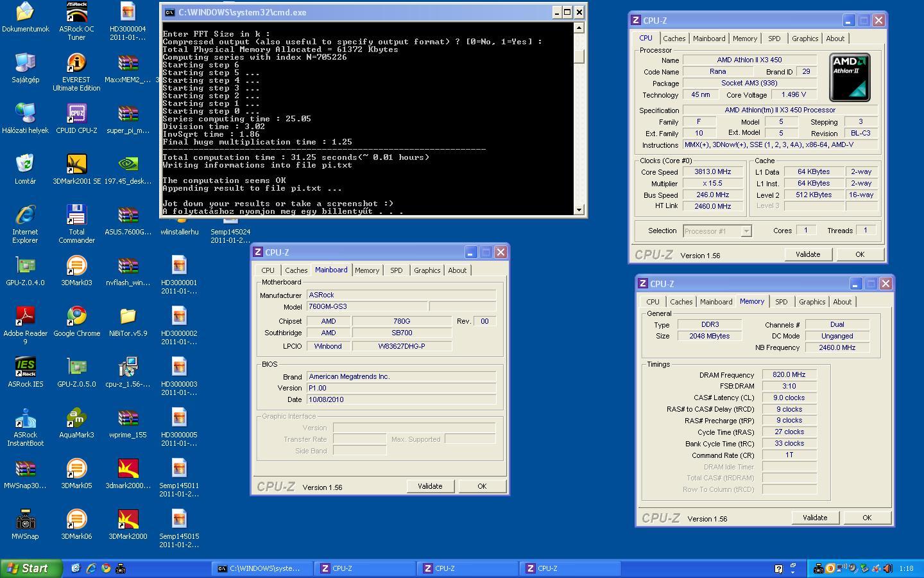Open Caches tab in Memory CPU-Z window
Screen dimensions: 924x578
[x=681, y=302]
